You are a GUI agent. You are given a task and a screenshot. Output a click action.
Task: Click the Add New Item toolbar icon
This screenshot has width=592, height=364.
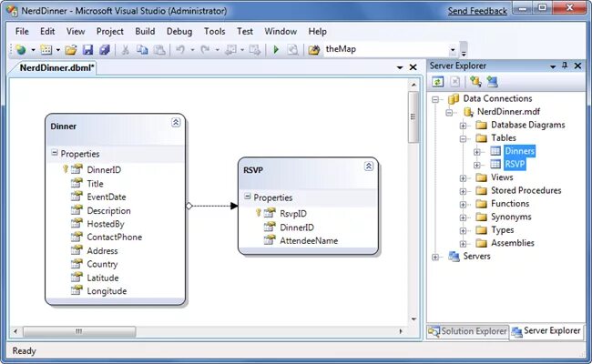pos(46,49)
